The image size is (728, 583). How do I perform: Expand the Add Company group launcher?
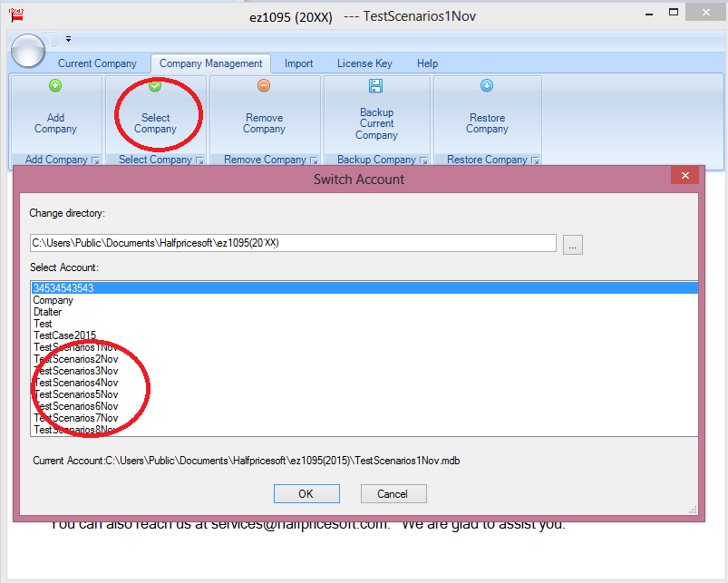click(94, 160)
